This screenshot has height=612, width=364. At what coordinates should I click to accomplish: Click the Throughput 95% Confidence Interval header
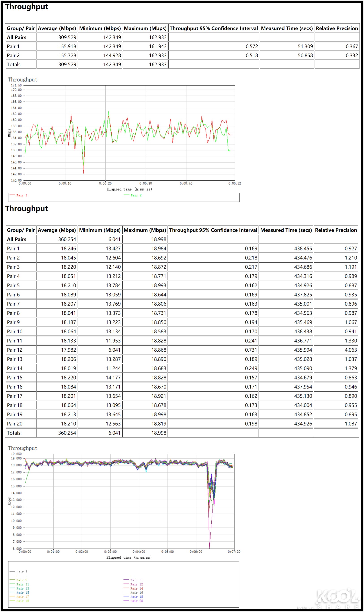point(213,28)
